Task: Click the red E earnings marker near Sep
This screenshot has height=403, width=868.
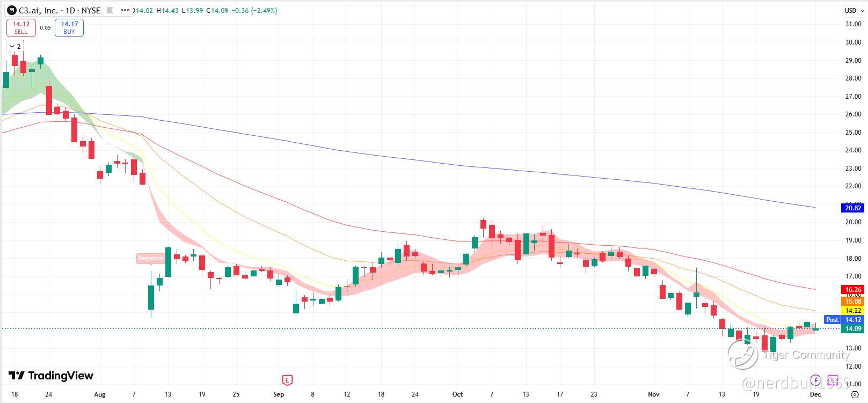Action: [x=288, y=380]
